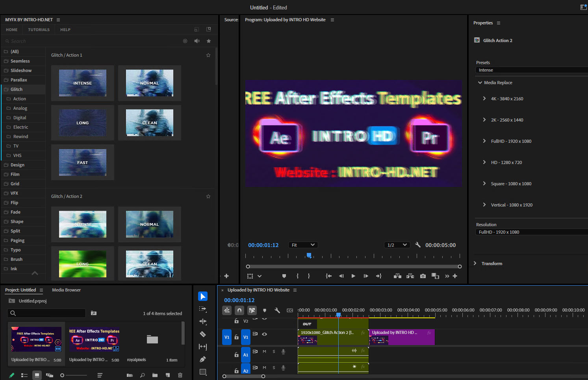Step forward one frame
This screenshot has width=588, height=380.
coord(366,276)
